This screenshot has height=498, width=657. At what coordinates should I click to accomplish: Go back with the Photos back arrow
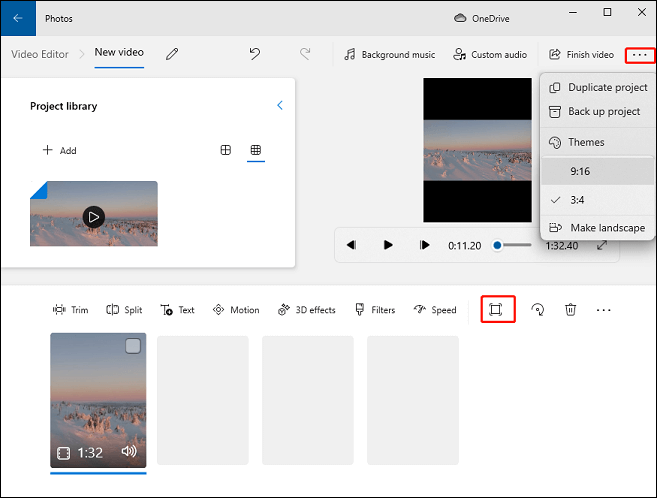pyautogui.click(x=18, y=18)
